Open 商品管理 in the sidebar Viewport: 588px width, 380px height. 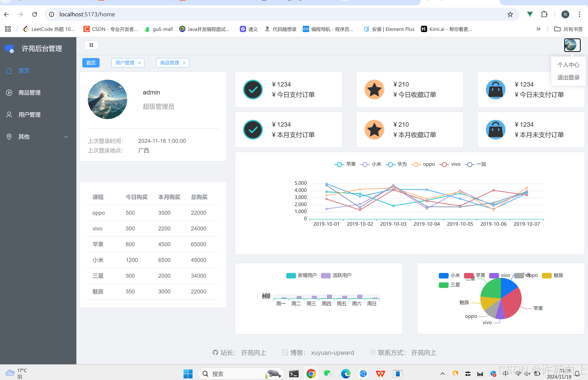coord(38,93)
